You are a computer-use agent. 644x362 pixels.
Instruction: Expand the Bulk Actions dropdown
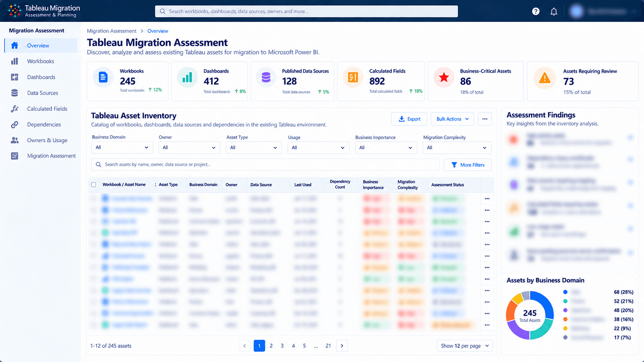[452, 119]
